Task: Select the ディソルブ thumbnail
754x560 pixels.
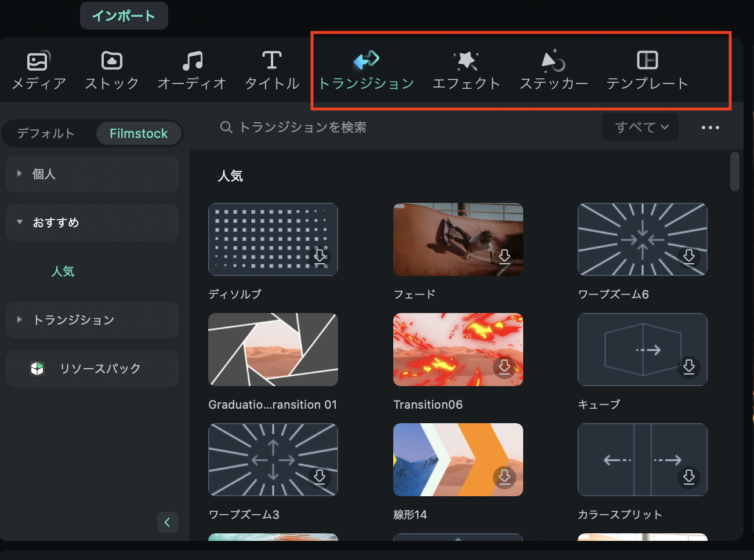Action: click(273, 239)
